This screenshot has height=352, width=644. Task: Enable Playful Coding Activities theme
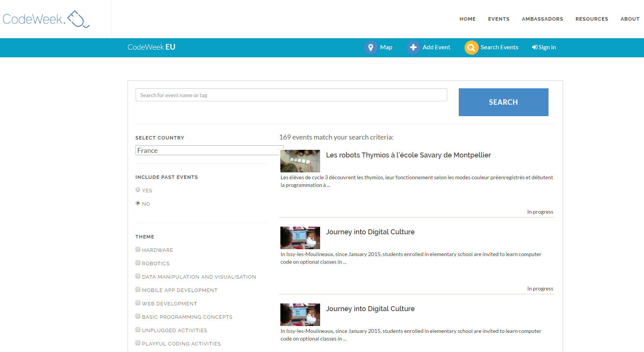(x=138, y=343)
